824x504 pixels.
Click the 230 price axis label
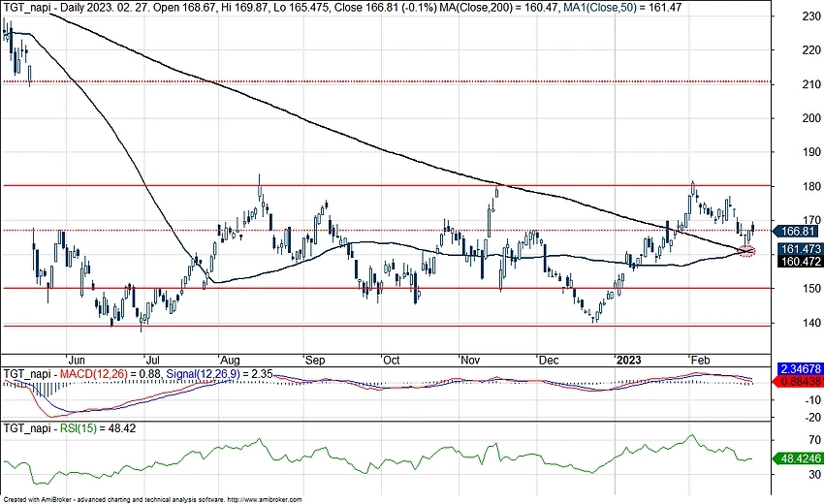[x=811, y=16]
